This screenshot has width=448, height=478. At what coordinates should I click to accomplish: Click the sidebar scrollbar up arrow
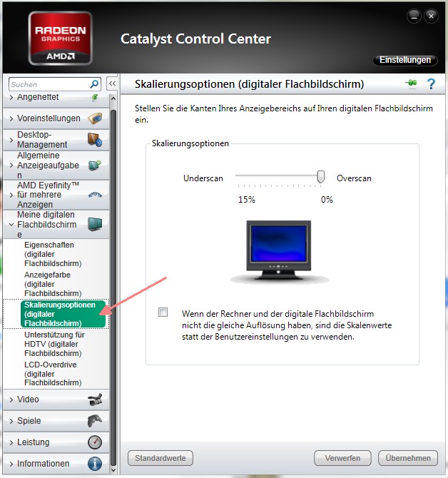pos(113,98)
